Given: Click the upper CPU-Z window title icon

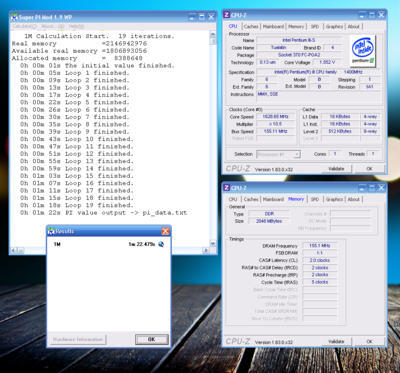Looking at the screenshot, I should click(x=227, y=15).
